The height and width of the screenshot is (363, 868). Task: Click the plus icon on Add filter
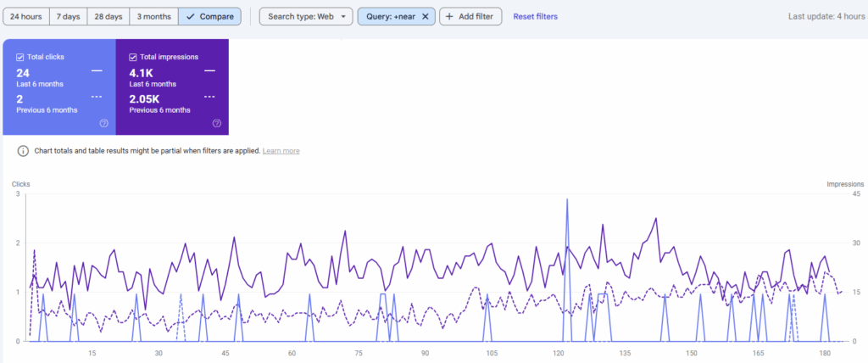tap(449, 16)
